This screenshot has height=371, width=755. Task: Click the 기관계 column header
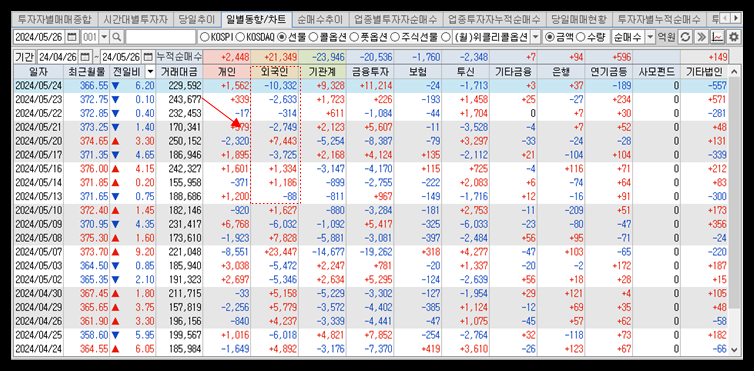tap(322, 72)
